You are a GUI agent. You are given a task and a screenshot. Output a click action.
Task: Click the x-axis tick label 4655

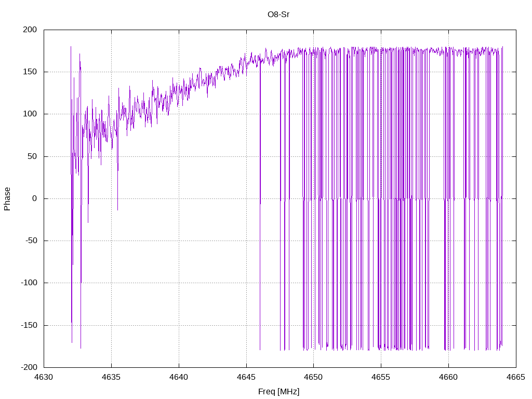[x=381, y=377]
